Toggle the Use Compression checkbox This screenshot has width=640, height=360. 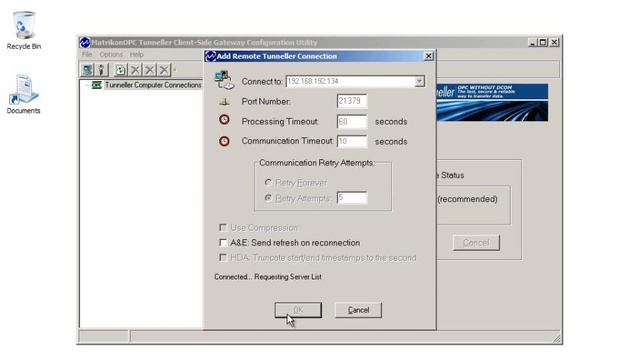tap(223, 227)
